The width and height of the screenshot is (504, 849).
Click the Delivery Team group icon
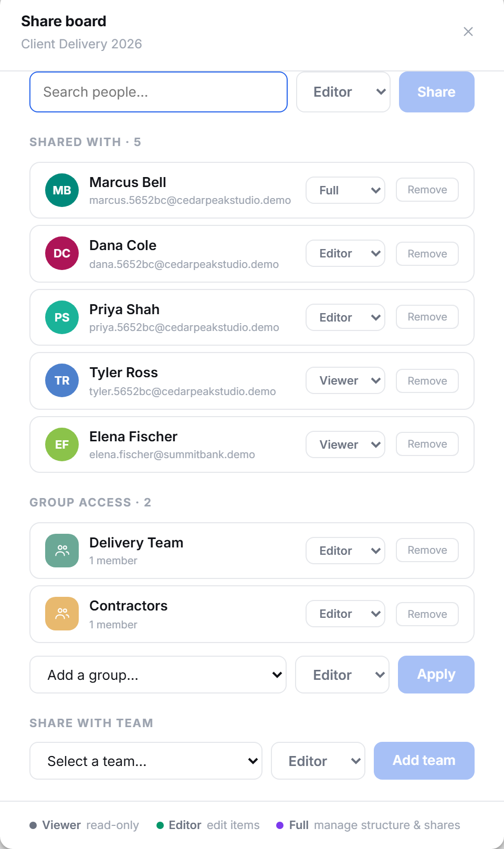(x=62, y=551)
